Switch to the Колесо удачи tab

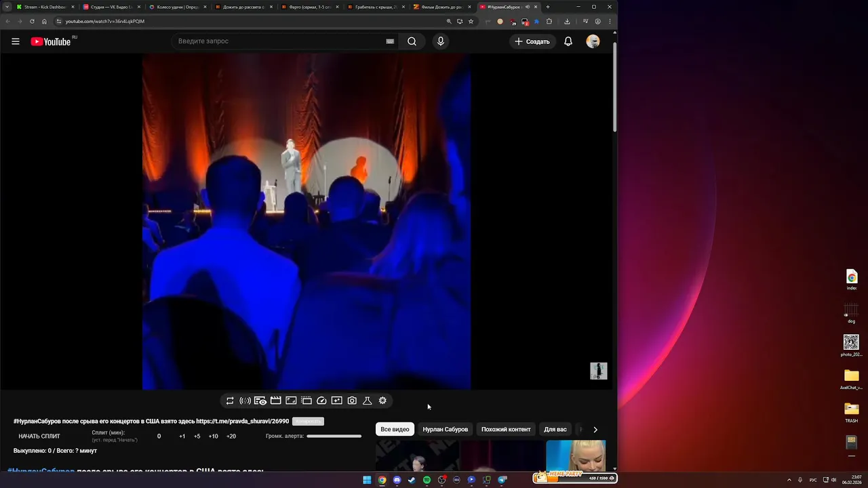(x=177, y=7)
